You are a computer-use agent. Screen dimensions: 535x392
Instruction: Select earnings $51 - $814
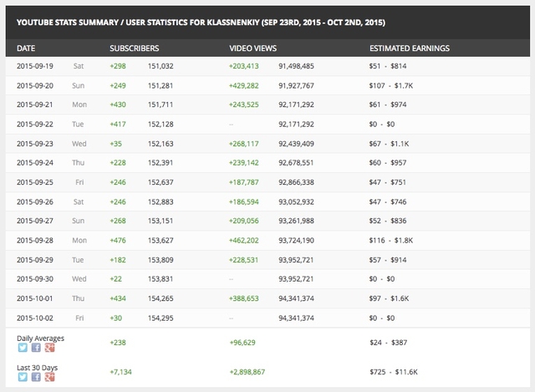point(388,66)
